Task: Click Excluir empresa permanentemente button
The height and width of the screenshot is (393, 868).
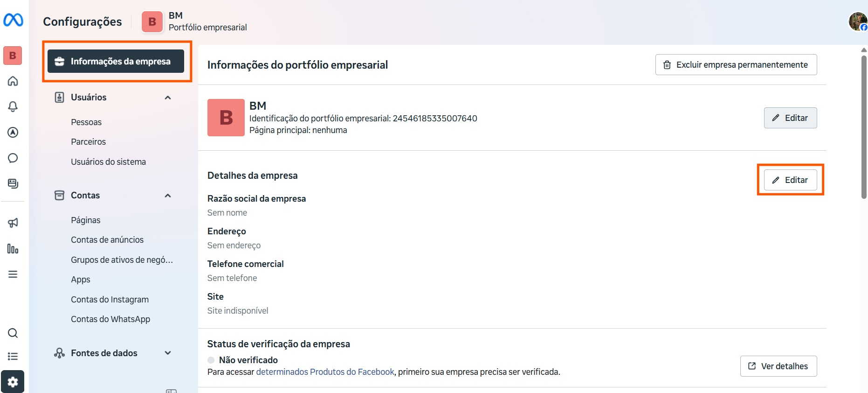Action: click(x=736, y=65)
